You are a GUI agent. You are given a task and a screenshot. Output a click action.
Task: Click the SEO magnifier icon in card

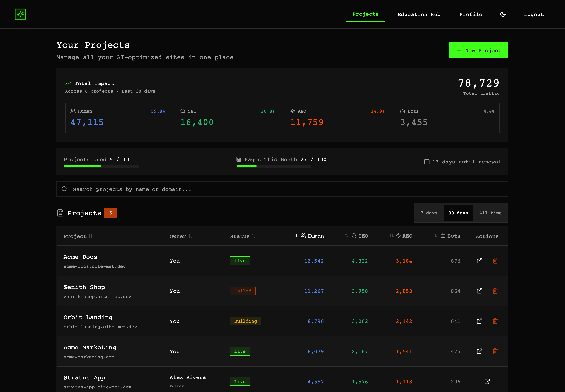(x=183, y=111)
